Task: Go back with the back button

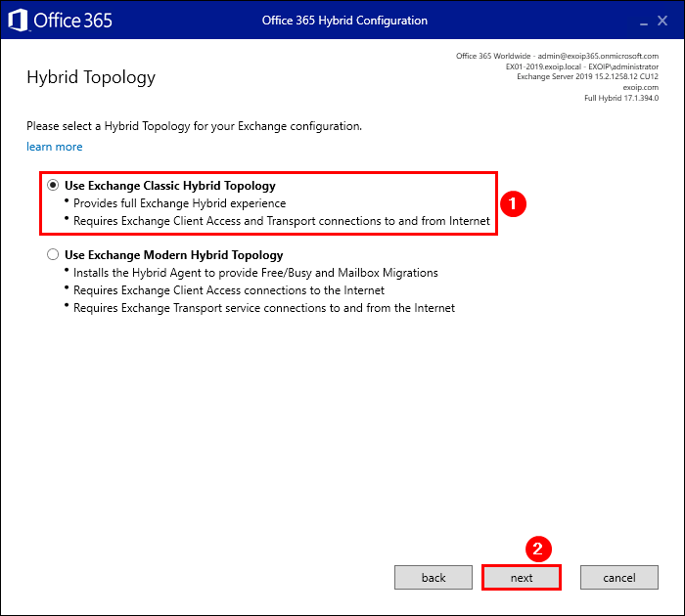Action: pyautogui.click(x=434, y=578)
